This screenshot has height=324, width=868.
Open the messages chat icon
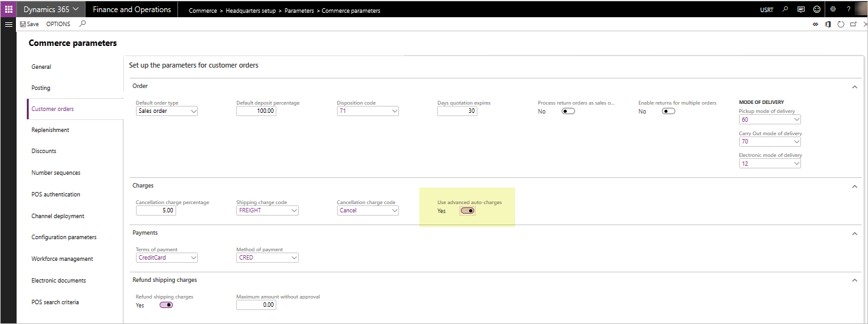801,10
